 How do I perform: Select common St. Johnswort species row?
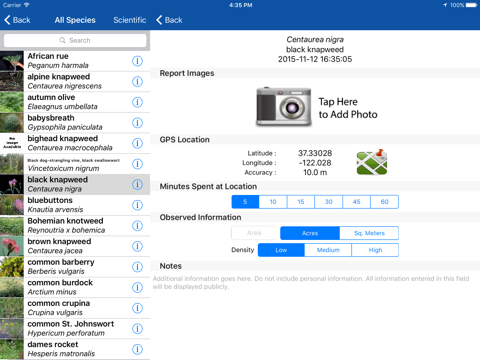click(75, 329)
